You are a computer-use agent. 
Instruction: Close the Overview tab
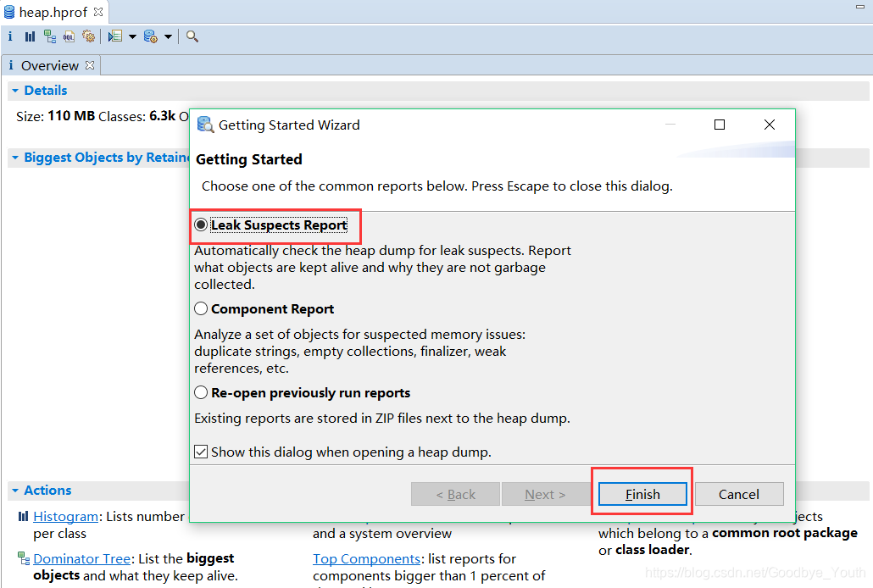[90, 65]
